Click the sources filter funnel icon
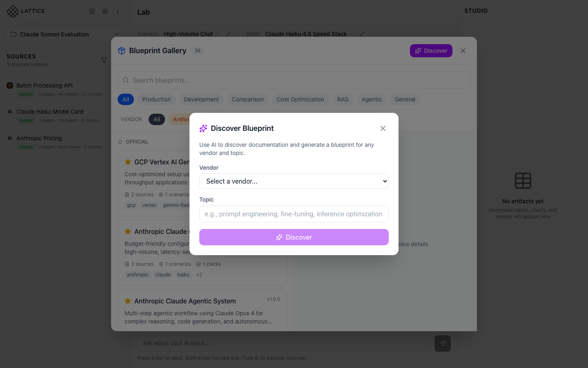 point(104,60)
